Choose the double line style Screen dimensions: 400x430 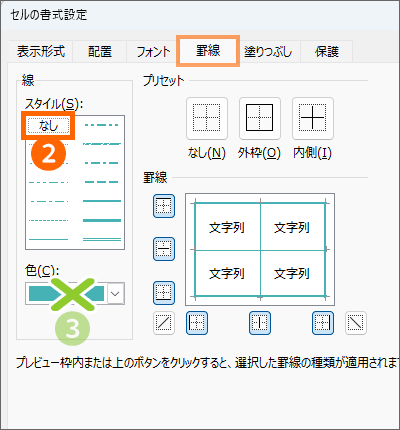click(x=102, y=239)
